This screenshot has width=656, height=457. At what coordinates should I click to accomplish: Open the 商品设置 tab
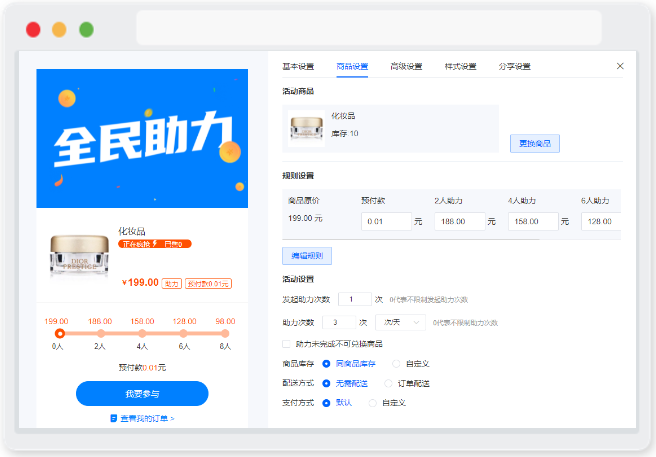[352, 67]
